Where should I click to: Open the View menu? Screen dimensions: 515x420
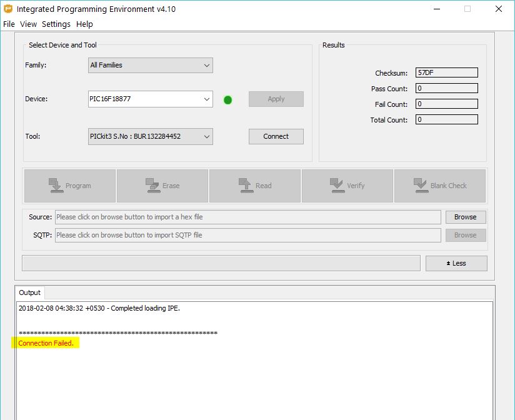click(28, 24)
